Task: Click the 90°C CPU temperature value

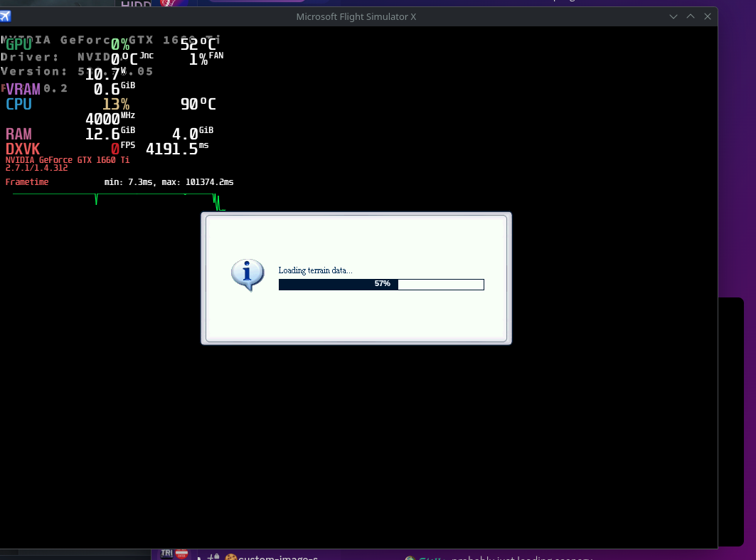Action: click(x=198, y=104)
